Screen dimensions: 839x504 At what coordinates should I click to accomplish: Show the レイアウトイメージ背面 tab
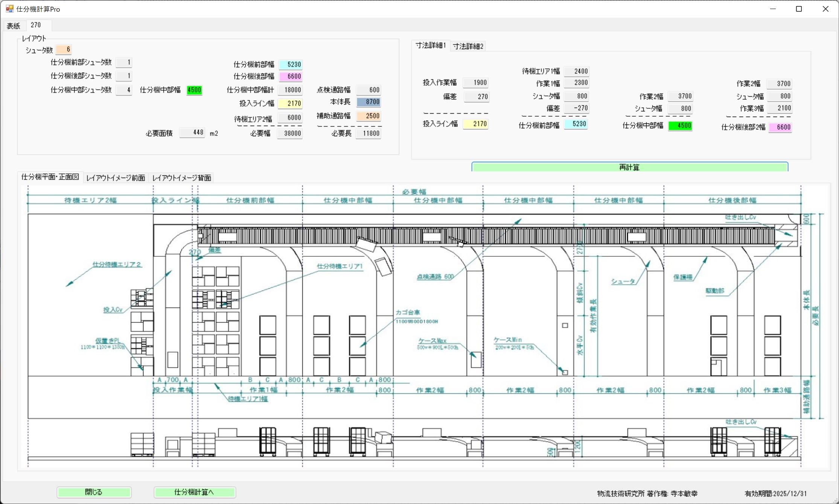[181, 178]
